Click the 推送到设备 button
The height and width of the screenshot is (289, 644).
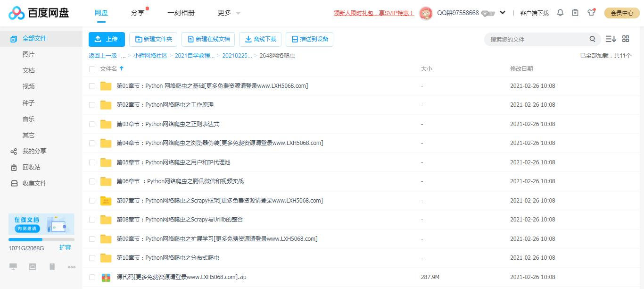pos(309,39)
